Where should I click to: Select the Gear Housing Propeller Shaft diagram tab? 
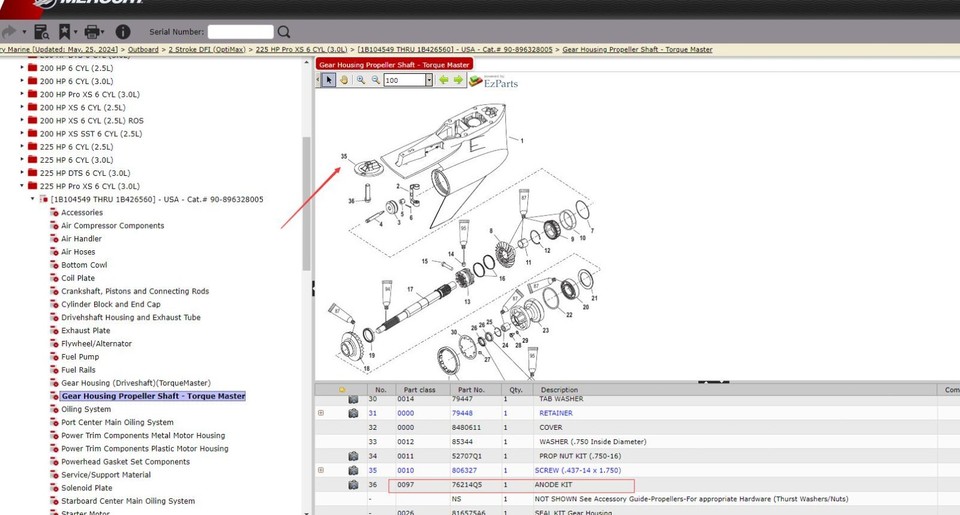[395, 65]
